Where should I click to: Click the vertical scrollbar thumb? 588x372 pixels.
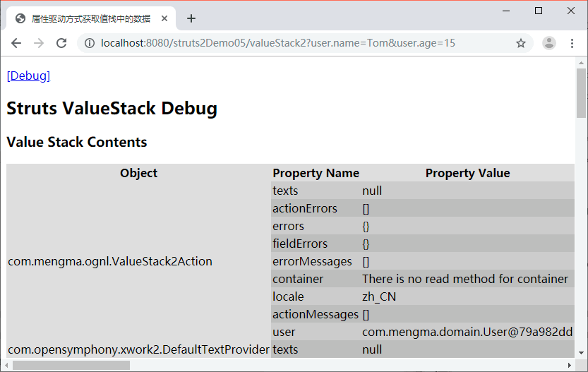[581, 92]
